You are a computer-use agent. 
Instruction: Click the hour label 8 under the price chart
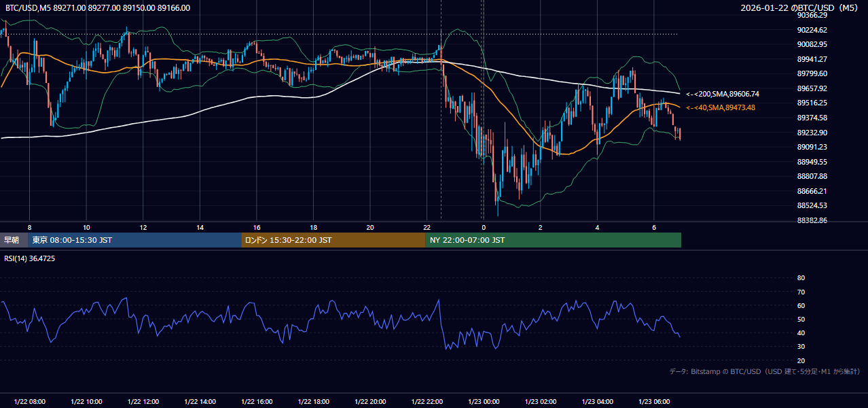click(x=29, y=227)
